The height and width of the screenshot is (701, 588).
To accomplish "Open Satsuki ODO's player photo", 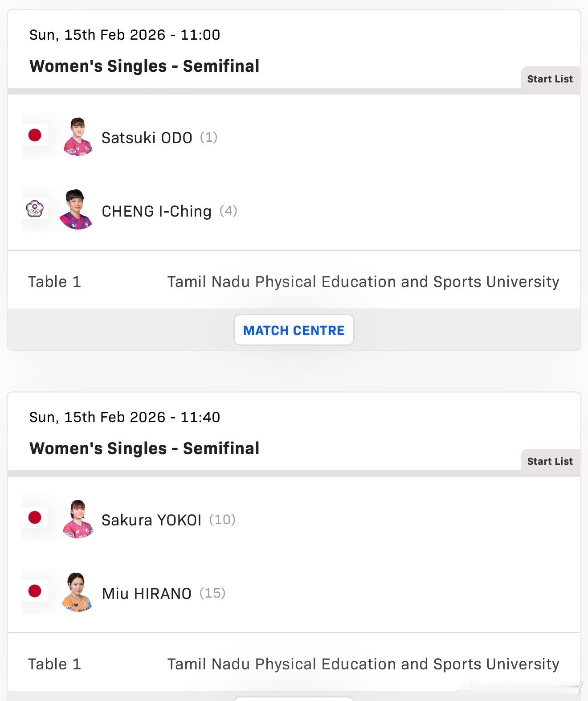I will point(77,137).
